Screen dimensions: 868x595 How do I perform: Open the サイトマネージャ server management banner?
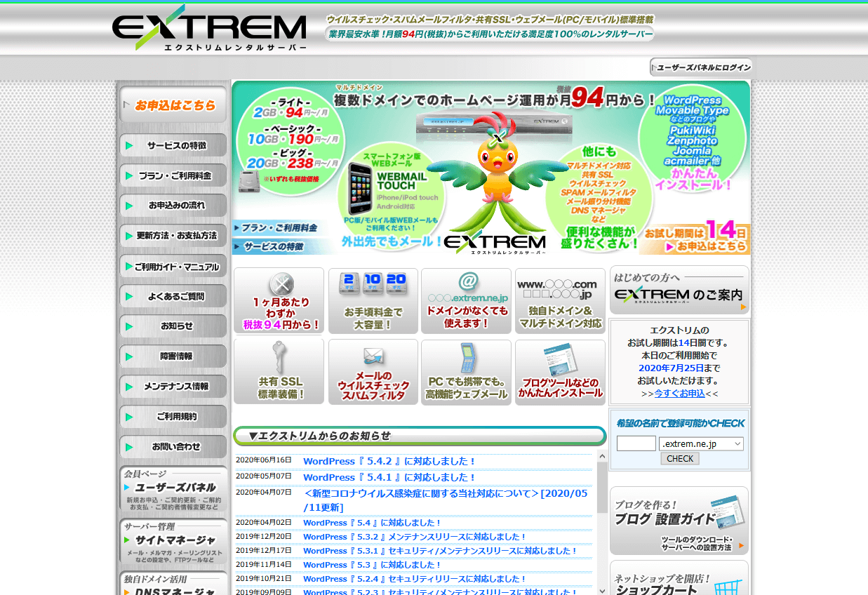coord(173,542)
